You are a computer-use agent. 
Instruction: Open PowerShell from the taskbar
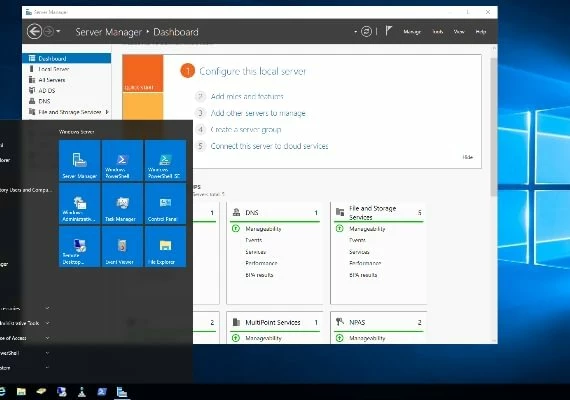click(x=102, y=392)
